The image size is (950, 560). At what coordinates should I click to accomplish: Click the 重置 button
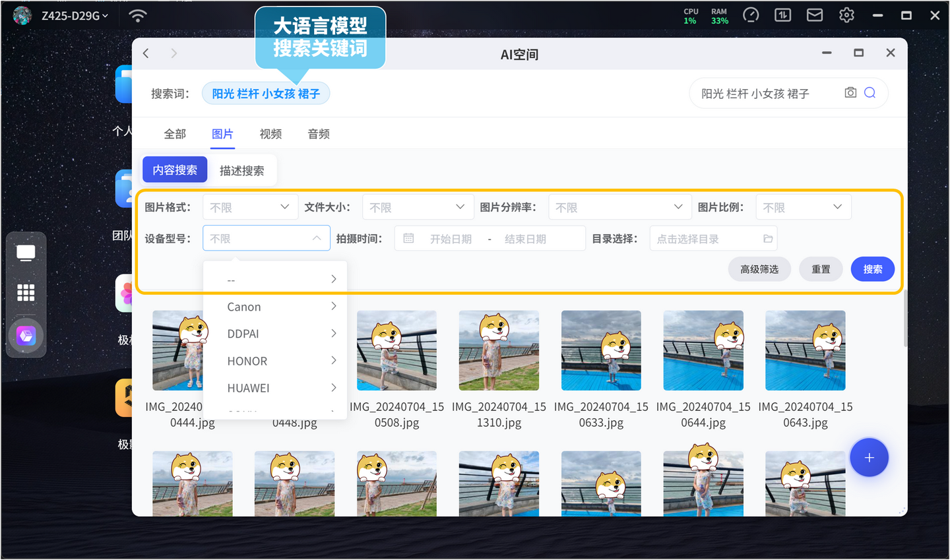[821, 269]
